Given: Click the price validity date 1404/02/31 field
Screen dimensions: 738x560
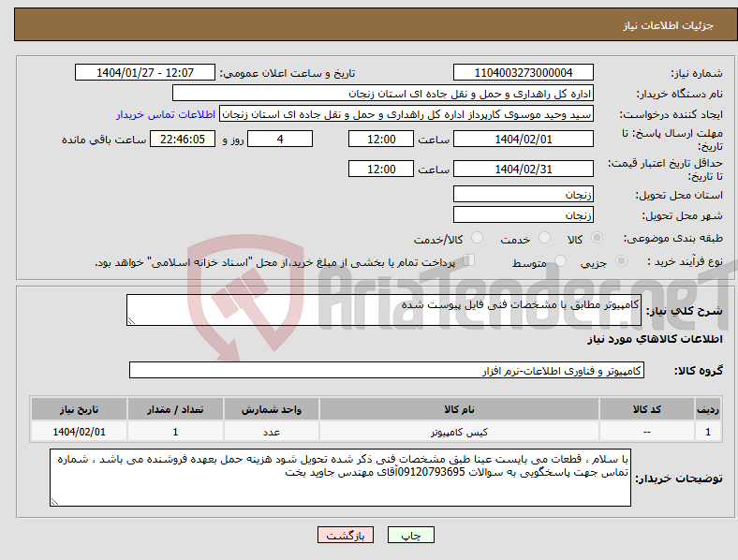Looking at the screenshot, I should click(523, 169).
